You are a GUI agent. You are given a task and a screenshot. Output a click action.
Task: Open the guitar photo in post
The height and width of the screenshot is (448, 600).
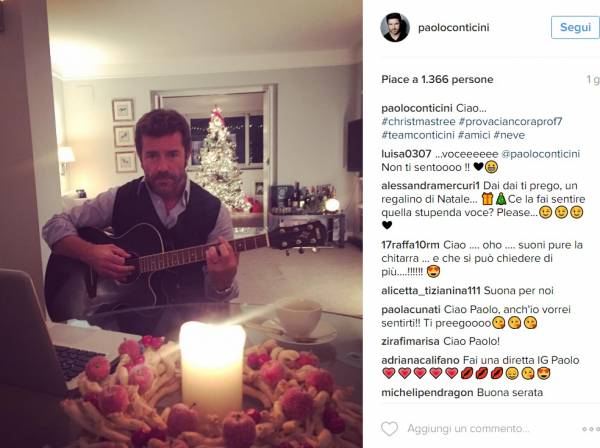[x=181, y=224]
